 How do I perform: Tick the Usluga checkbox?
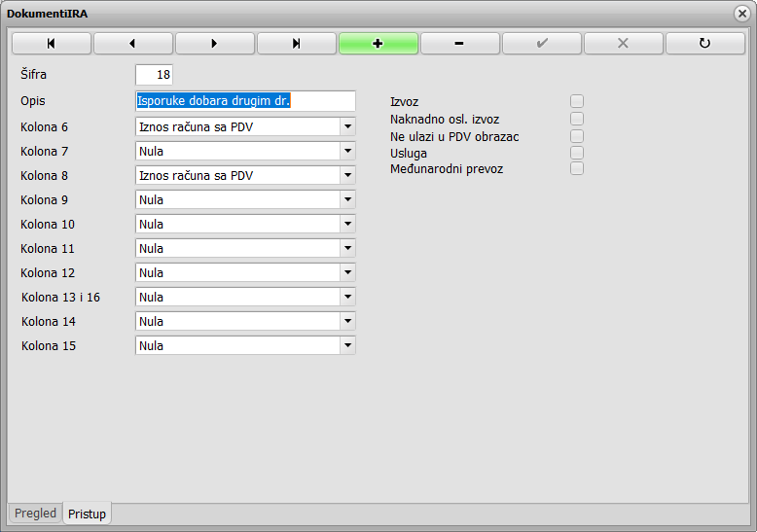click(x=577, y=153)
